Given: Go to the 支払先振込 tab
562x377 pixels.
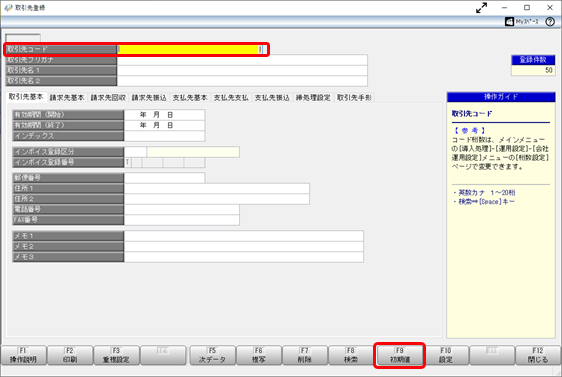Looking at the screenshot, I should [272, 97].
